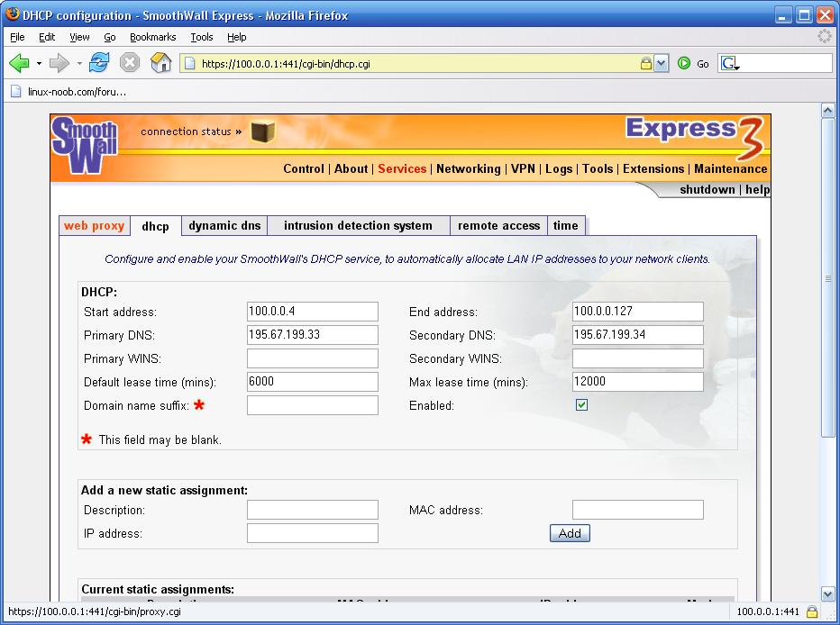
Task: Open the Bookmarks menu
Action: [x=152, y=37]
